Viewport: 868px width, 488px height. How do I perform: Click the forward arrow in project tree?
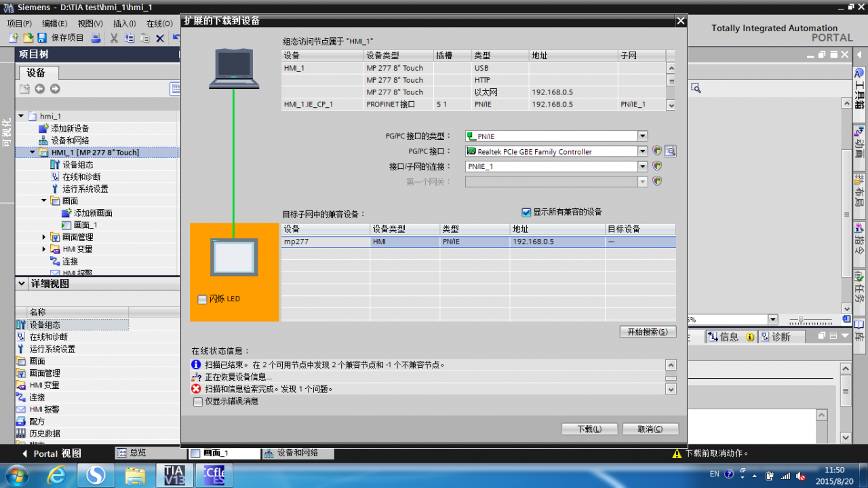[55, 89]
